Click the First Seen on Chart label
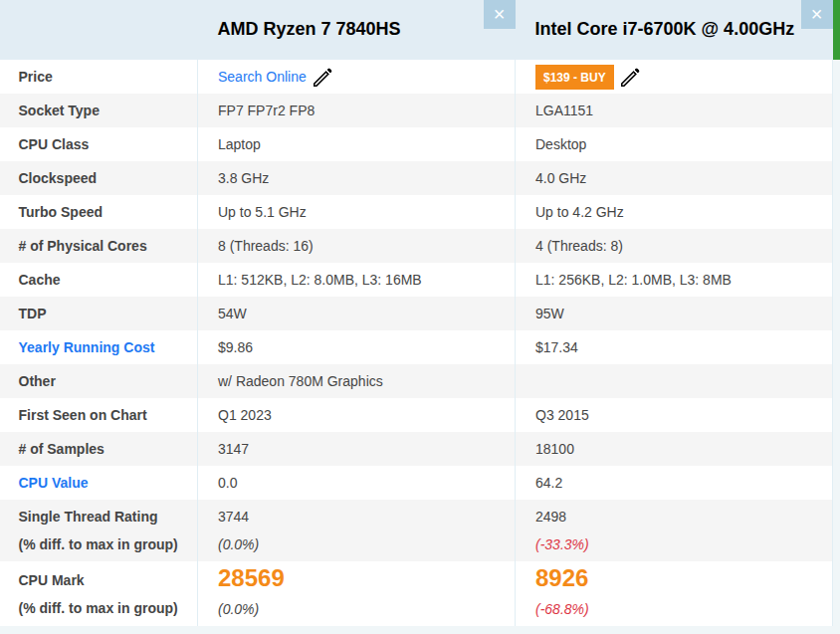840x634 pixels. (83, 415)
